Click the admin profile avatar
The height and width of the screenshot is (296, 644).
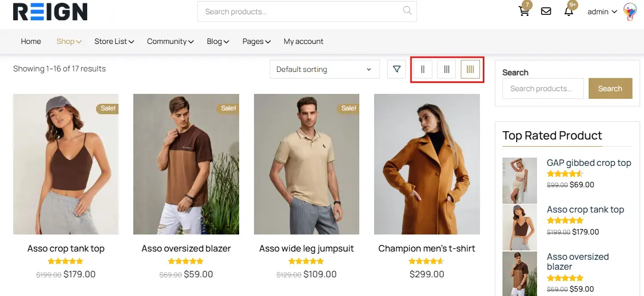[x=630, y=12]
